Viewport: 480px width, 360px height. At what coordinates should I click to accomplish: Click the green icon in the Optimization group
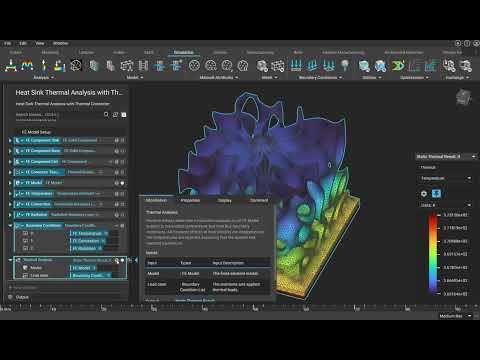[398, 65]
